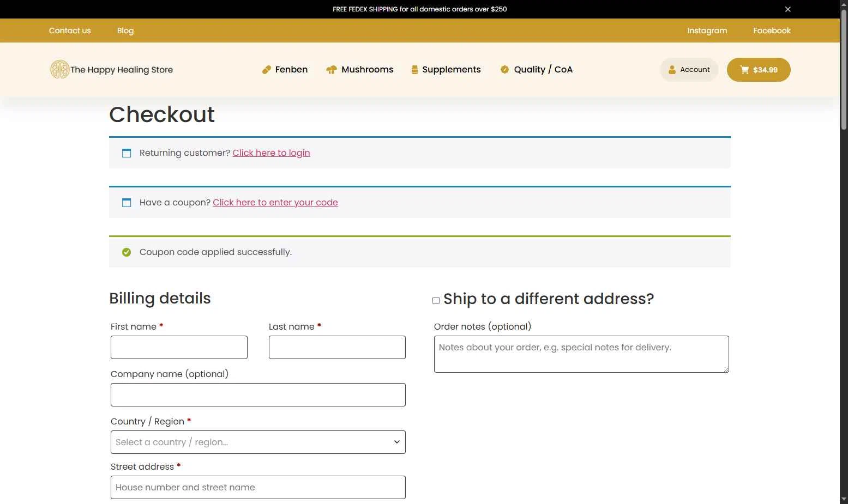
Task: Open the Supplements menu
Action: click(446, 69)
